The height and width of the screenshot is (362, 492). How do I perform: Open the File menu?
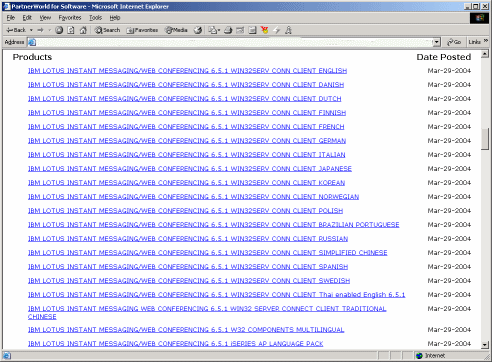pyautogui.click(x=11, y=18)
